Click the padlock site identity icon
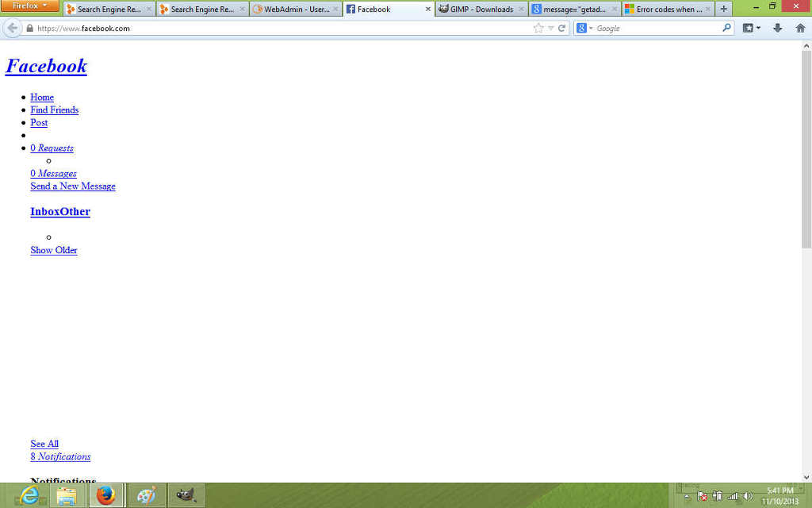Viewport: 812px width, 508px height. coord(29,28)
